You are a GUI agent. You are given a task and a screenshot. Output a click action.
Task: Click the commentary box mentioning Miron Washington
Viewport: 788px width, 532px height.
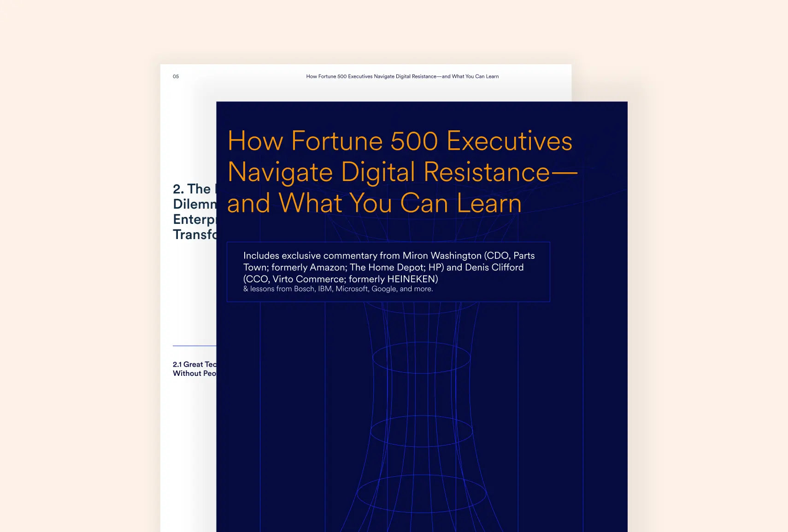388,272
